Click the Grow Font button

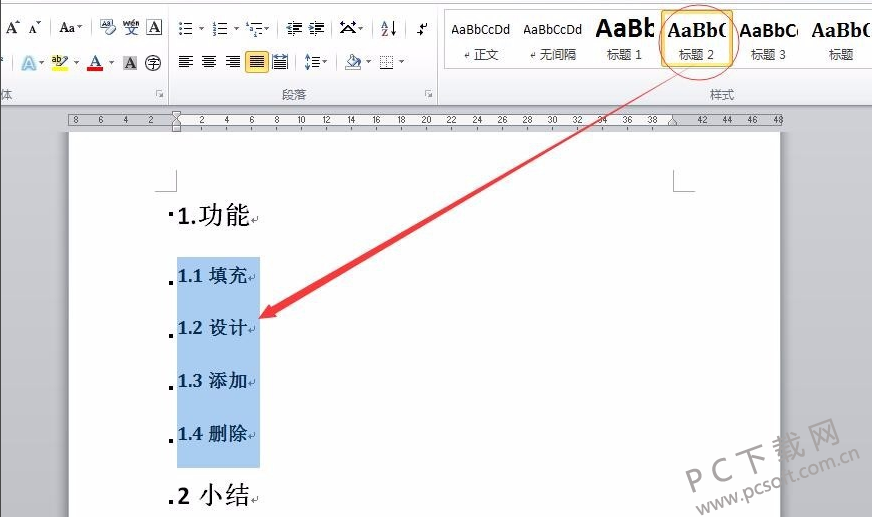coord(13,27)
